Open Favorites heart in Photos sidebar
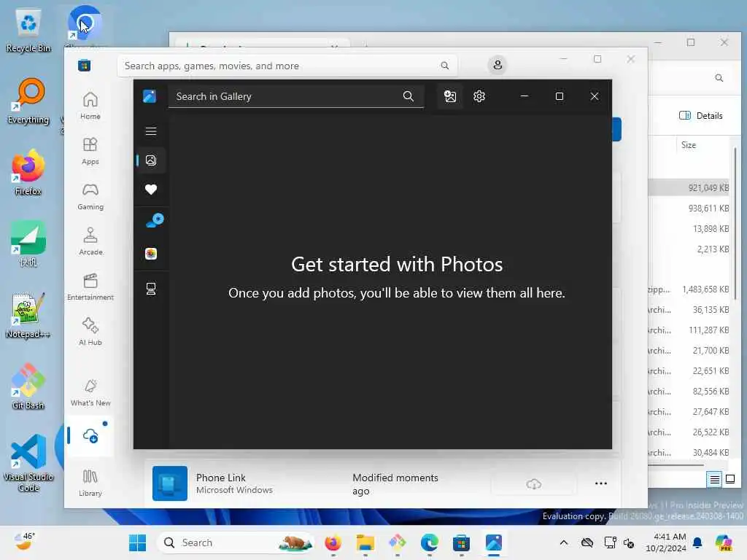Viewport: 747px width, 560px height. (151, 190)
